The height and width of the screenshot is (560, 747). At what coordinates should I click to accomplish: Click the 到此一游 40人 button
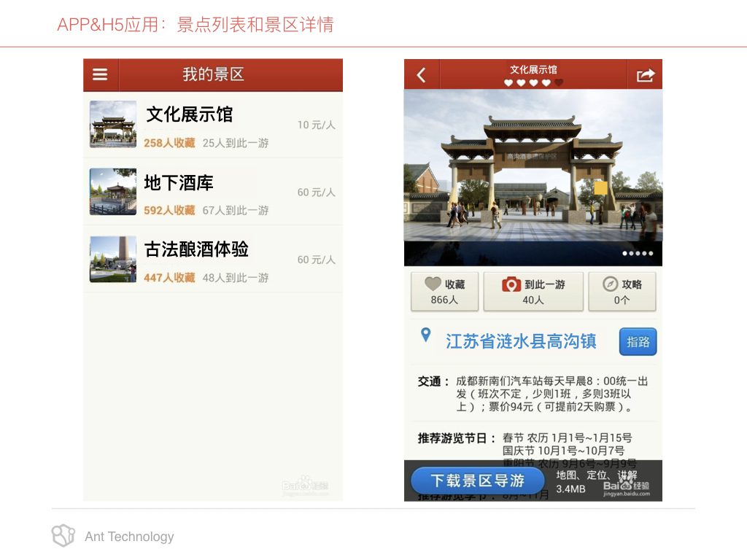coord(533,292)
